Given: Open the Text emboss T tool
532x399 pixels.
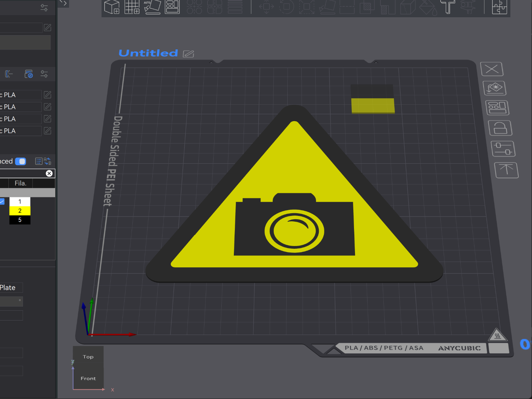Looking at the screenshot, I should pos(448,7).
